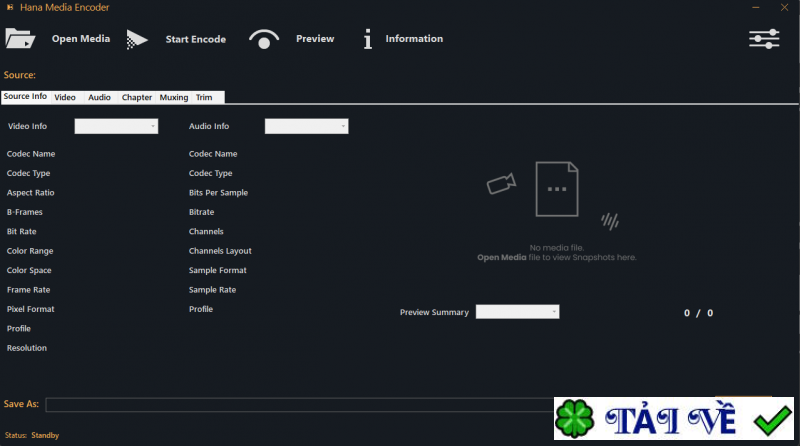
Task: Click the Open Media label
Action: click(x=81, y=39)
